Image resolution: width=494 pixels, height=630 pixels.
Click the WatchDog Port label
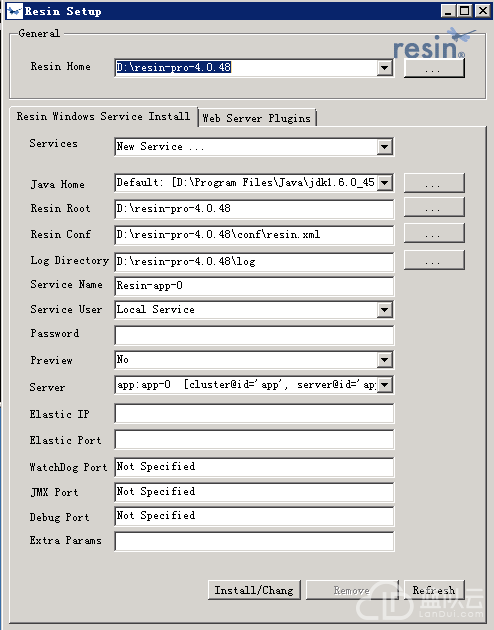click(68, 467)
